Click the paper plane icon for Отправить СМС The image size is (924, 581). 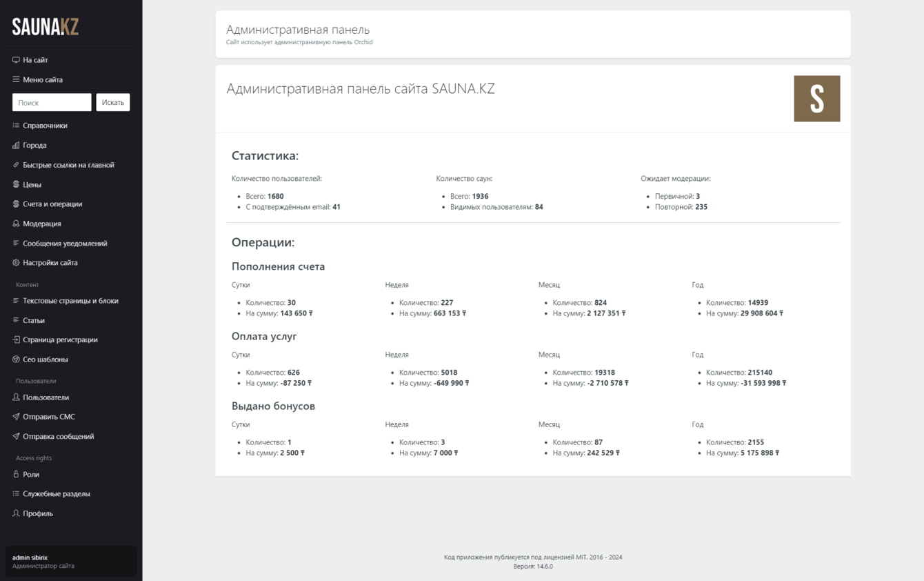tap(16, 417)
